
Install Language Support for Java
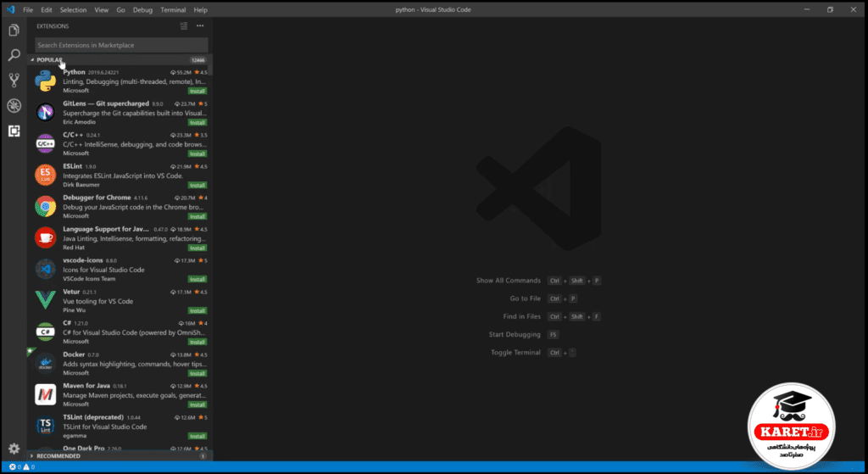[x=197, y=248]
